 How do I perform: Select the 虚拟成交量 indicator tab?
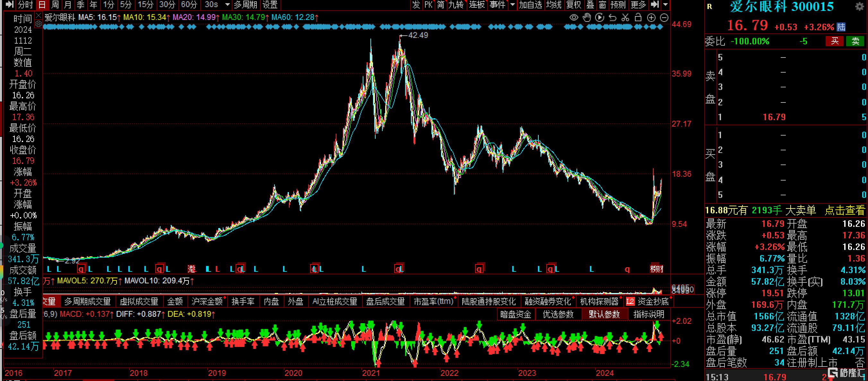(139, 301)
